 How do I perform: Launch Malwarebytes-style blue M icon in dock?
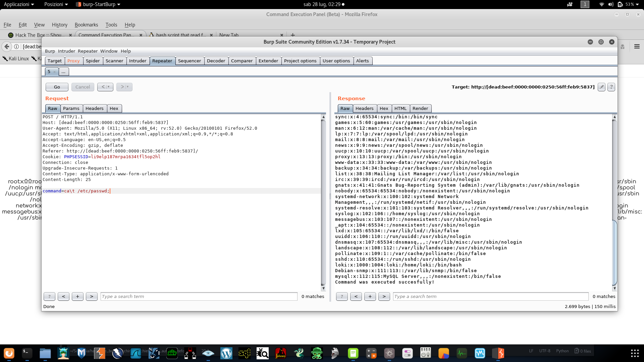82,353
